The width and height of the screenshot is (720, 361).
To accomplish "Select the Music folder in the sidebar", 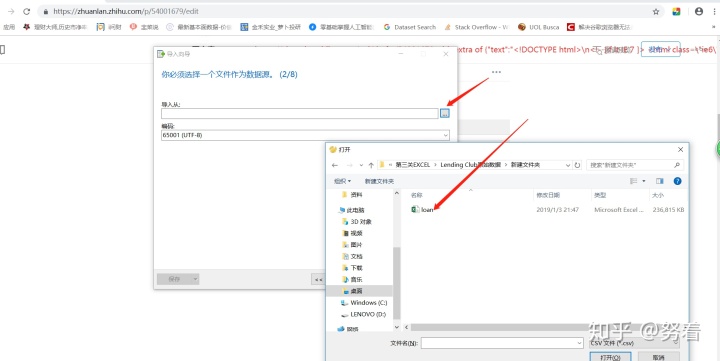I will (352, 279).
